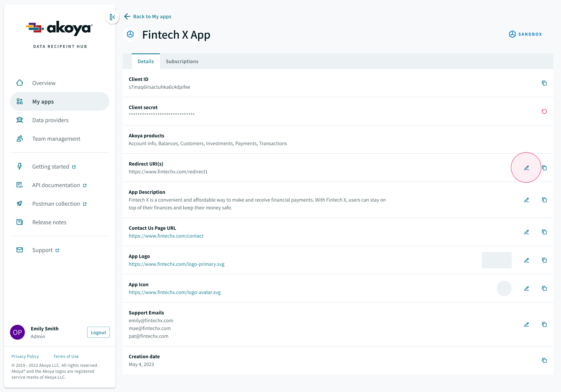
Task: Regenerate the Client secret
Action: [x=544, y=111]
